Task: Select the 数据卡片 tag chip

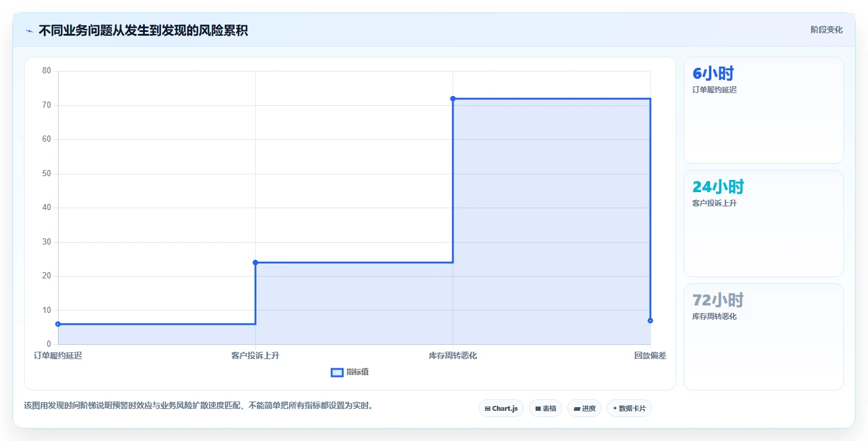Action: coord(629,408)
